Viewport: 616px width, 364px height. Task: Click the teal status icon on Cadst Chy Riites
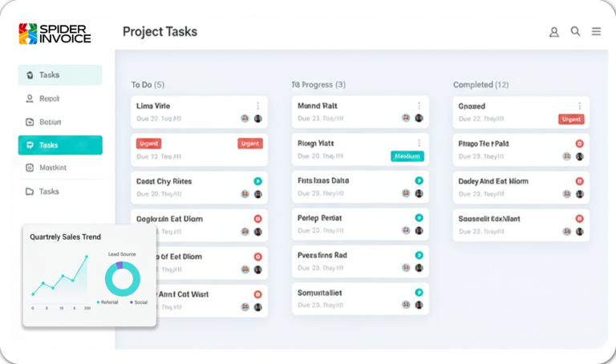(x=257, y=181)
